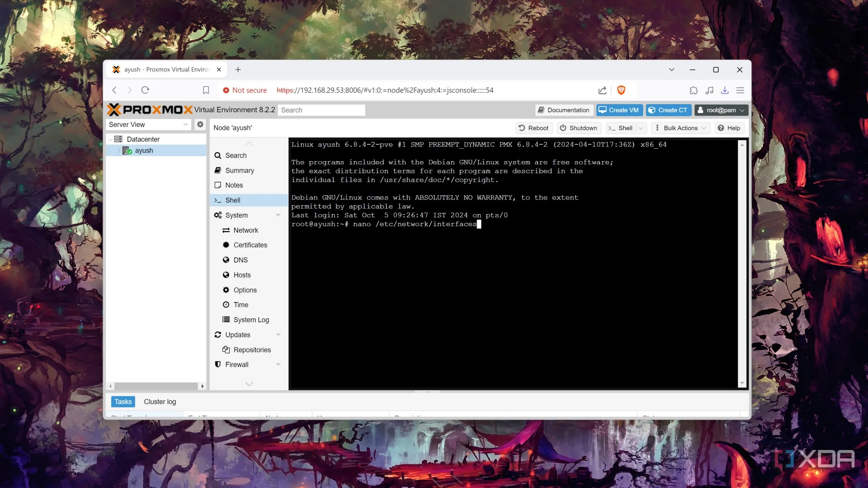Open the Brave Shields lion icon

621,90
